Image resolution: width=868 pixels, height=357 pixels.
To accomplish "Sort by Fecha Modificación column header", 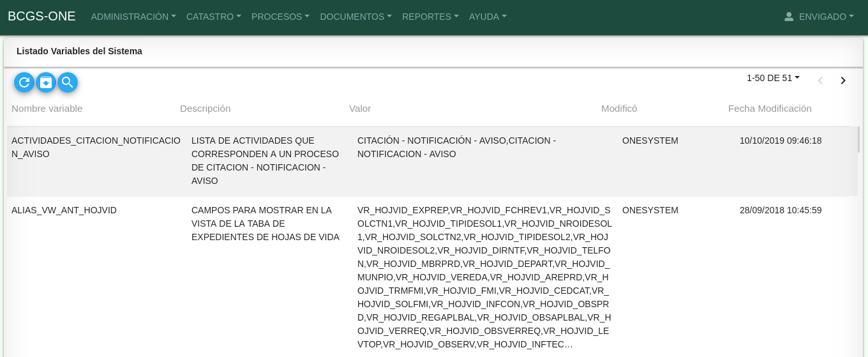I will pyautogui.click(x=770, y=109).
